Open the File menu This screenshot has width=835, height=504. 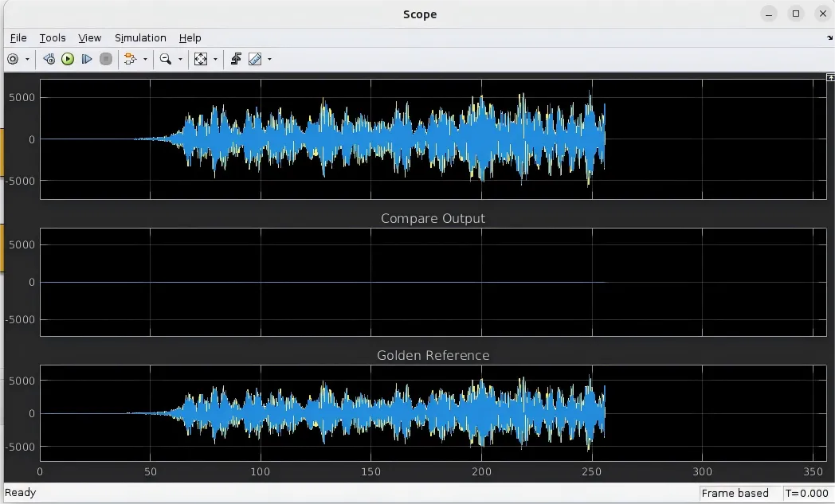pos(18,37)
